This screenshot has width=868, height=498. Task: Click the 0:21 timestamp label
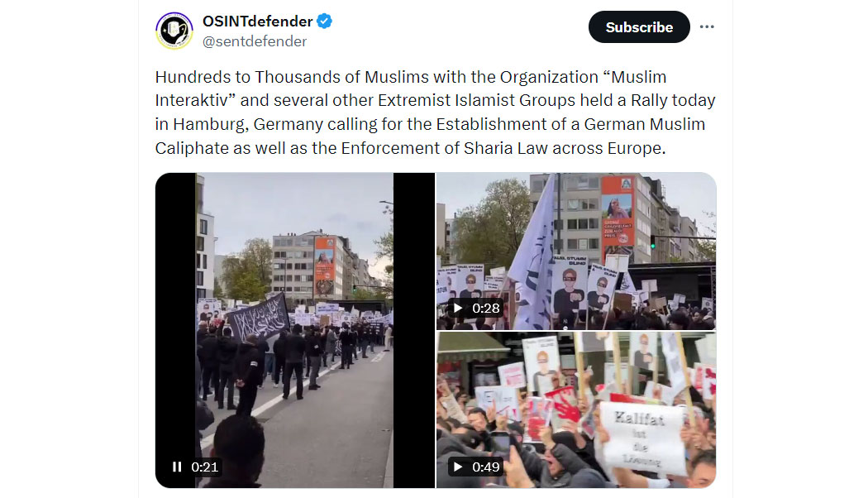tap(204, 467)
